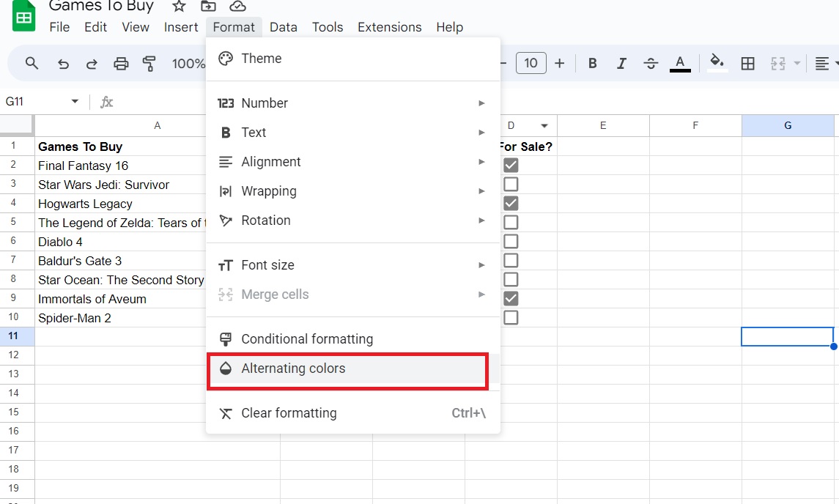This screenshot has width=839, height=504.
Task: Click the undo arrow icon
Action: (63, 64)
